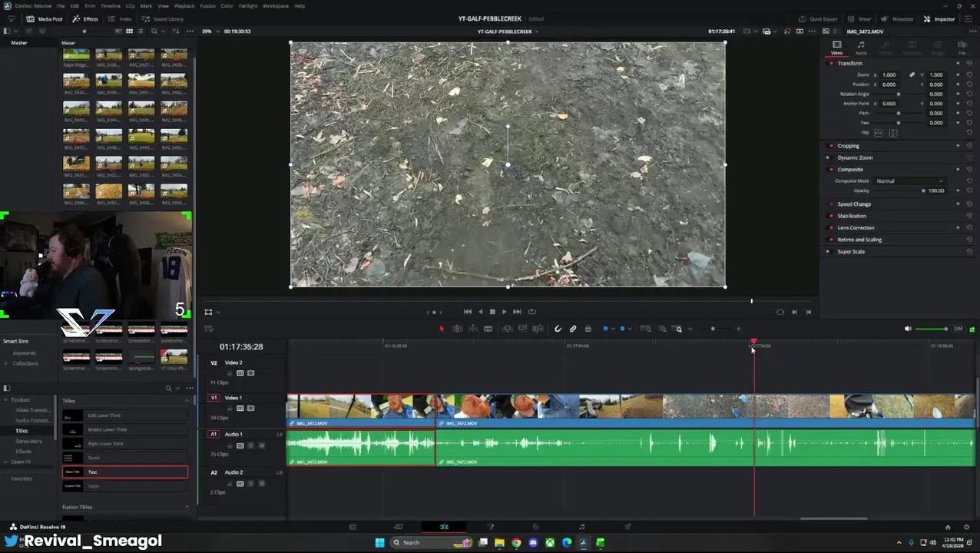This screenshot has height=553, width=980.
Task: Toggle the Cropping enable switch
Action: (x=831, y=146)
